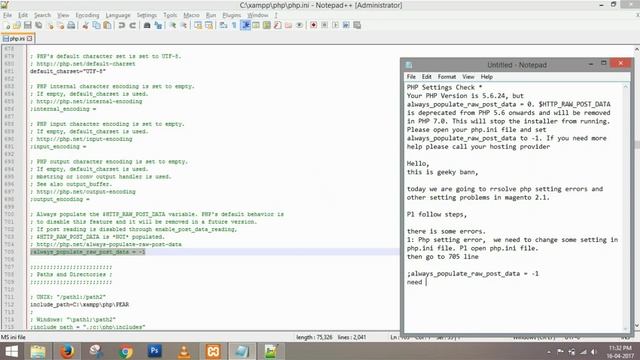
Task: Open Notepad window's Format menu
Action: (x=447, y=77)
